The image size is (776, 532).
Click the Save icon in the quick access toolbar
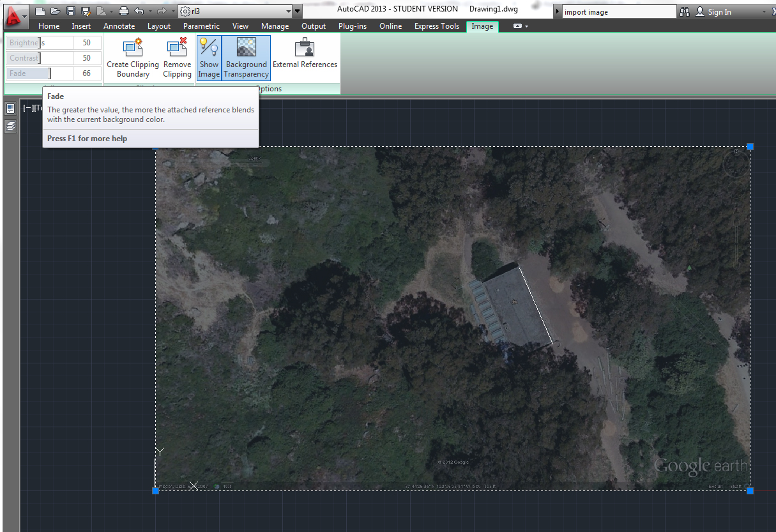point(71,11)
